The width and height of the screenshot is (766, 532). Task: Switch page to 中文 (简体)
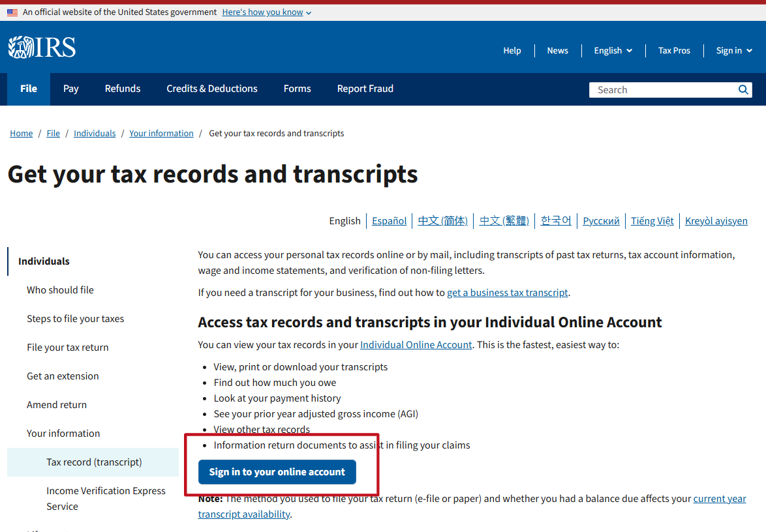(x=442, y=220)
